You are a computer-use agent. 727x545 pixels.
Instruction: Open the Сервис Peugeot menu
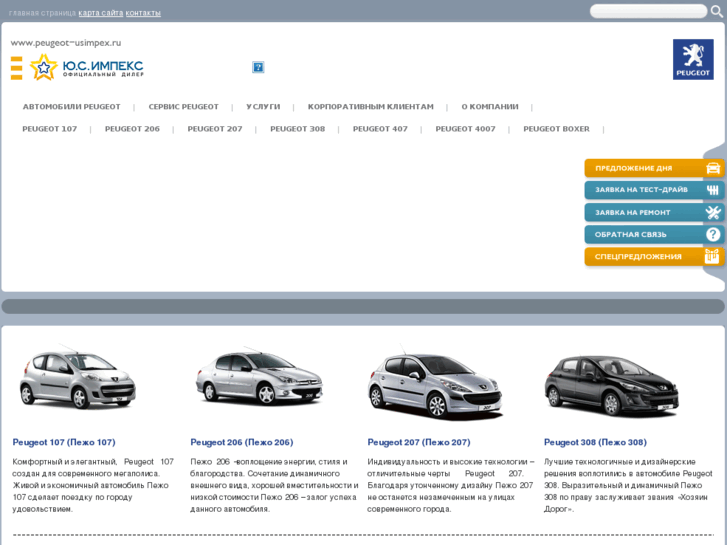(x=184, y=107)
